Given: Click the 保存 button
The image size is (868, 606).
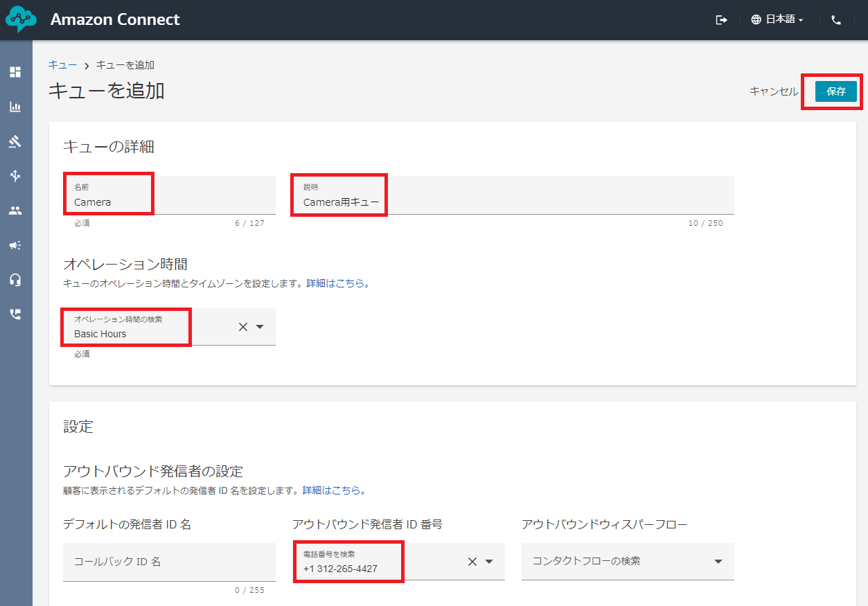Looking at the screenshot, I should (x=836, y=91).
